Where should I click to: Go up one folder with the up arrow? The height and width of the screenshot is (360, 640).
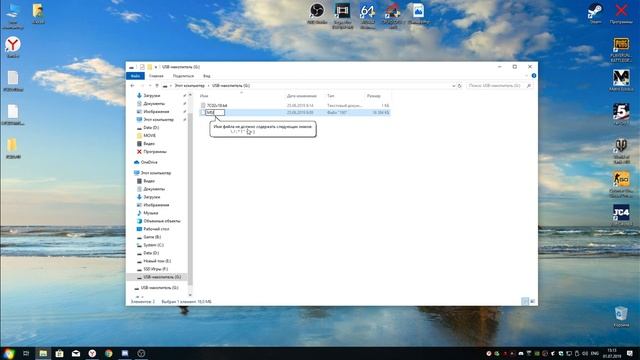[x=157, y=86]
